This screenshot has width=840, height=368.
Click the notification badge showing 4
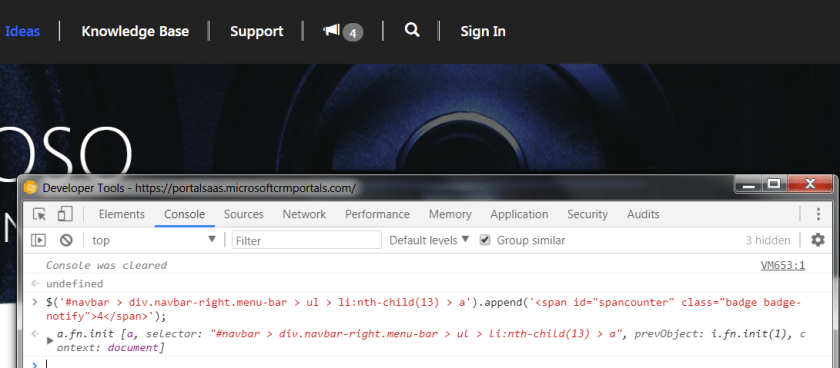(x=352, y=33)
